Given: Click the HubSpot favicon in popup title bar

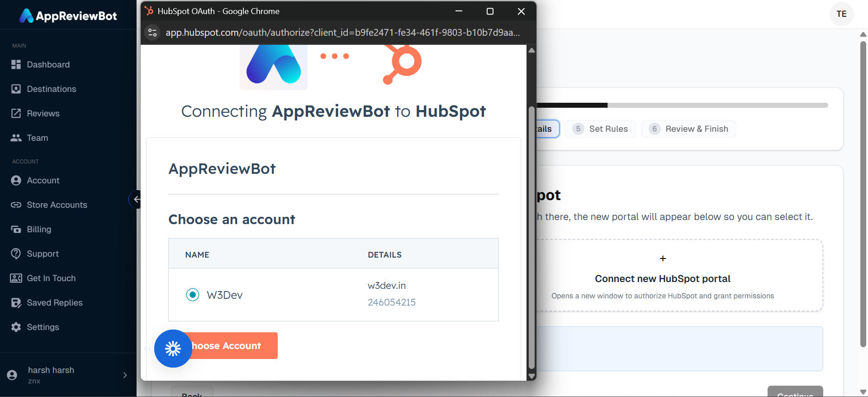Looking at the screenshot, I should pyautogui.click(x=149, y=11).
